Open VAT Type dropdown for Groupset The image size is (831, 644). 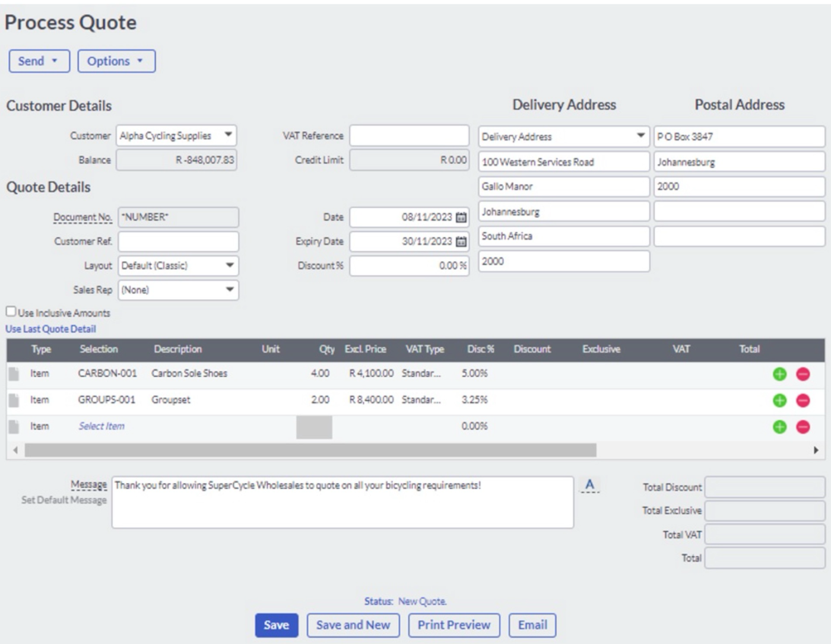point(421,399)
